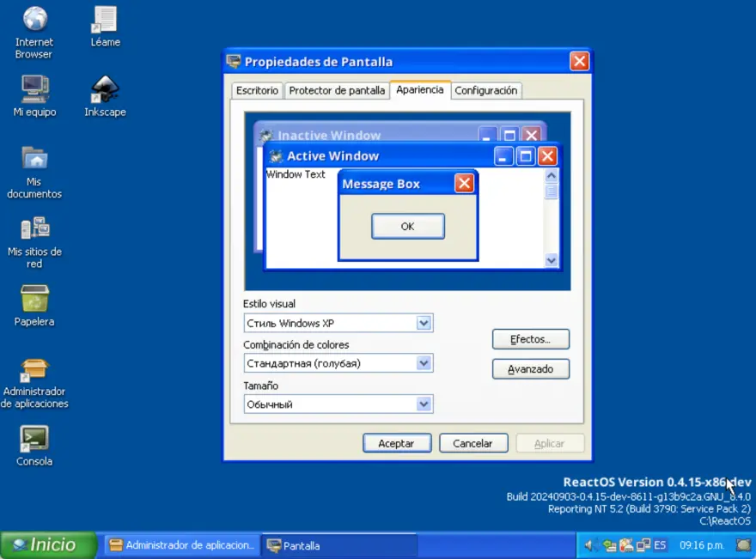This screenshot has height=559, width=756.
Task: Open Administrador de aplicaciones desktop icon
Action: [x=34, y=383]
